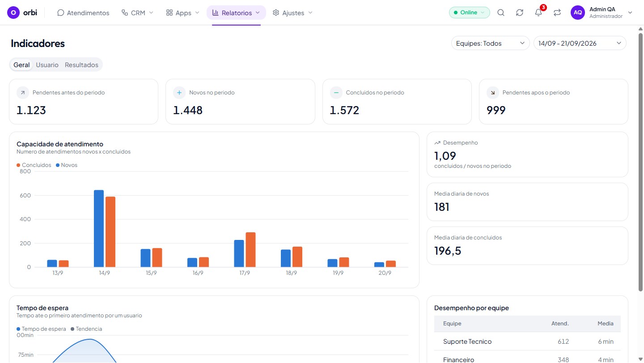The height and width of the screenshot is (363, 644).
Task: Click the Media column header
Action: pos(606,324)
